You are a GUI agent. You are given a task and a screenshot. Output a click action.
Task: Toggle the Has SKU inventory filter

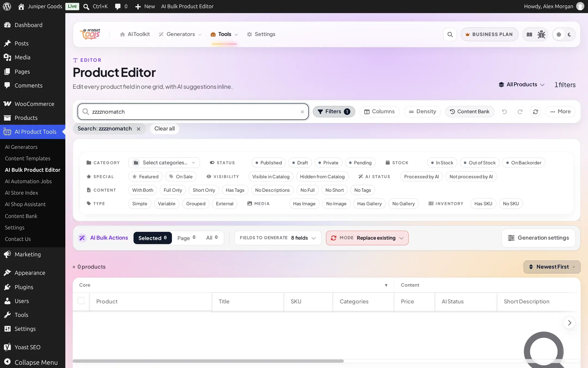coord(483,204)
